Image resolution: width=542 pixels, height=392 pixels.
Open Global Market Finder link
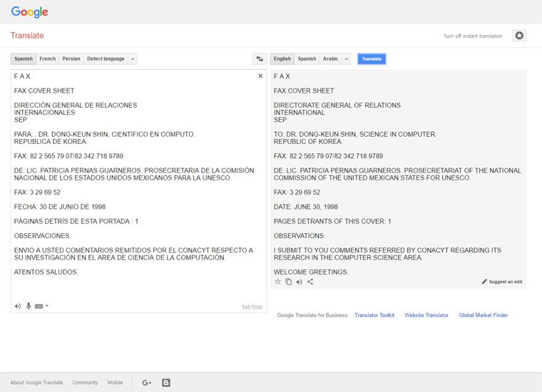pyautogui.click(x=484, y=315)
